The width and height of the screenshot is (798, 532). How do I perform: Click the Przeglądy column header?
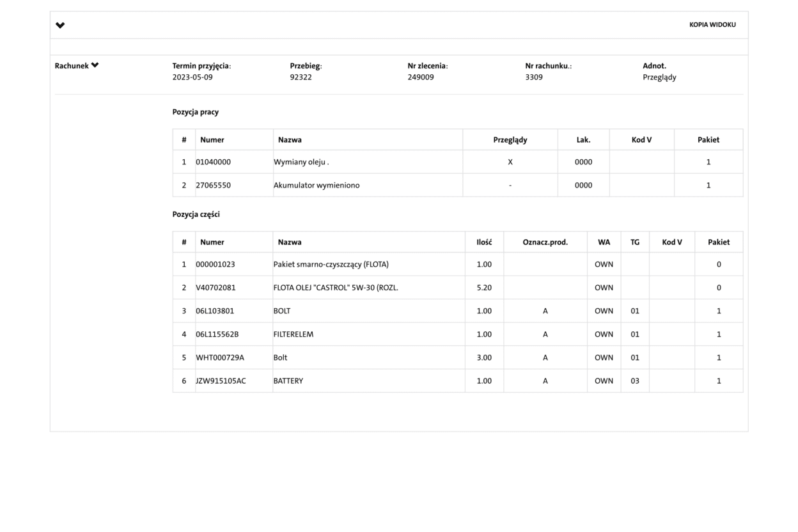click(510, 140)
